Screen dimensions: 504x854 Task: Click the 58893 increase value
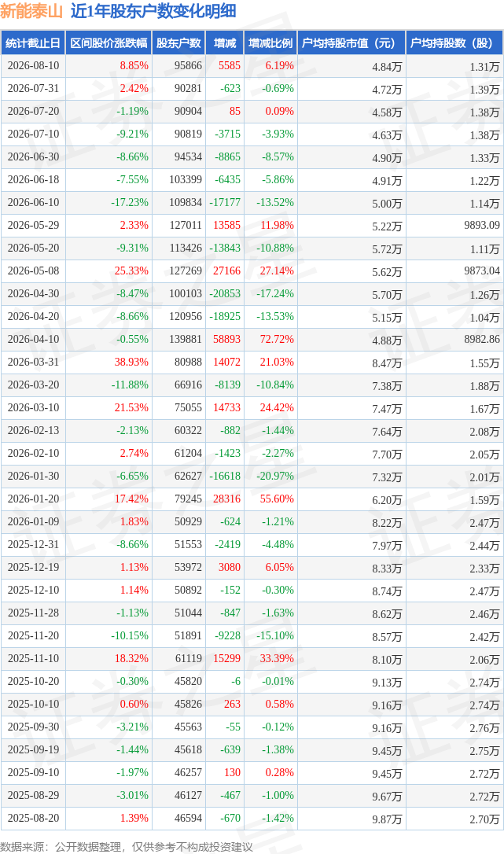tap(226, 339)
